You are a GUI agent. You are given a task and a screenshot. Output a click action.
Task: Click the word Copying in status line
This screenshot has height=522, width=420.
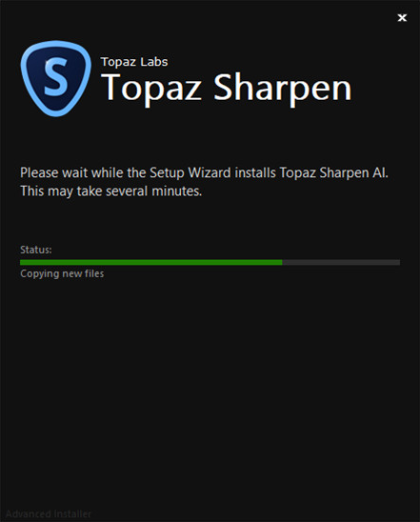coord(40,274)
